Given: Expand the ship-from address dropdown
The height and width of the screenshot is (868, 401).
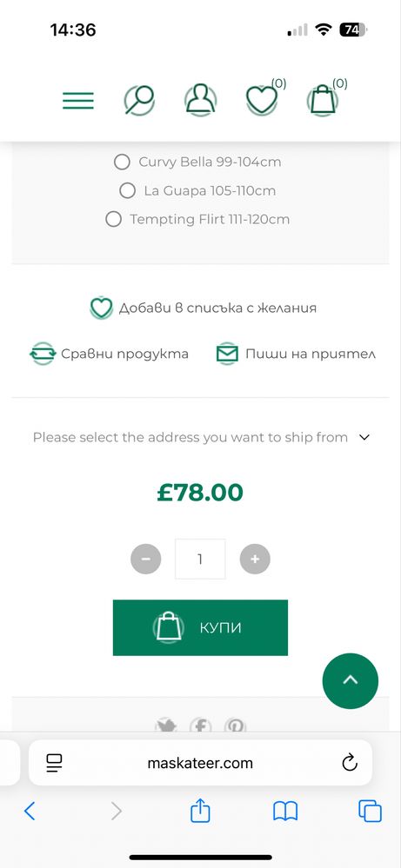Looking at the screenshot, I should tap(200, 437).
